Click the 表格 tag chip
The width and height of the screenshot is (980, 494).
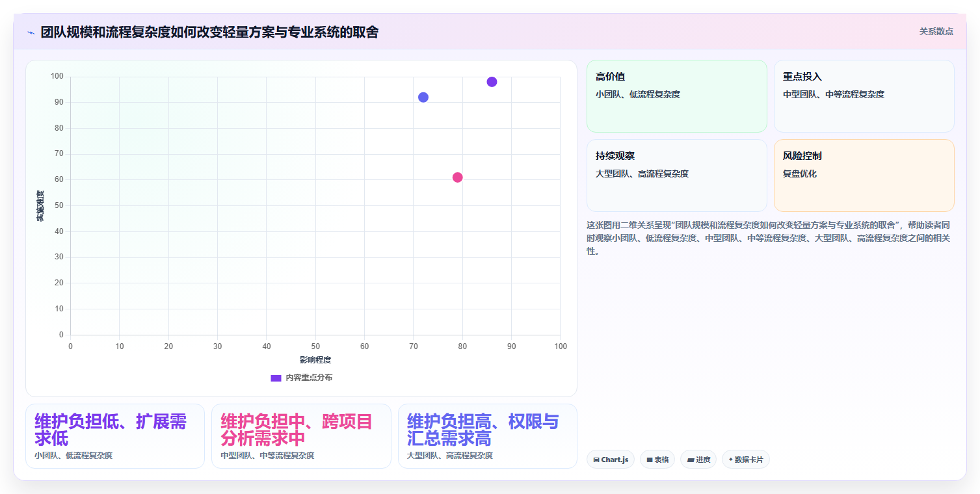[x=657, y=460]
